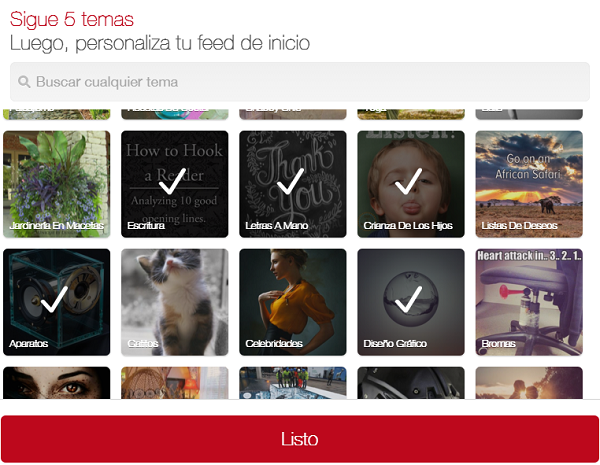Uncheck the Diseño Gráfico topic
Viewport: 600px width, 465px height.
pos(411,302)
